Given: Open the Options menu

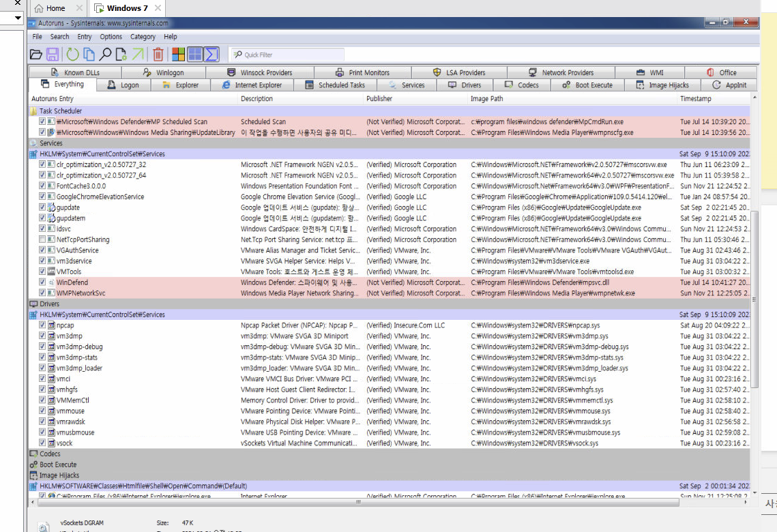Looking at the screenshot, I should (111, 37).
